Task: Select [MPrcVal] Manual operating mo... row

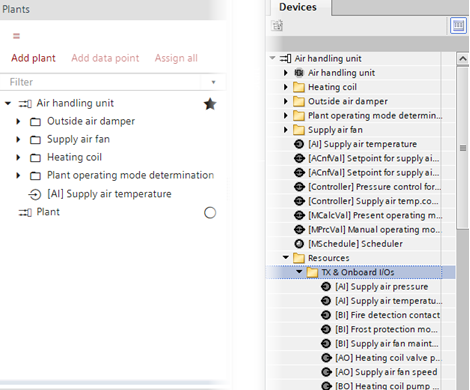Action: (x=374, y=230)
